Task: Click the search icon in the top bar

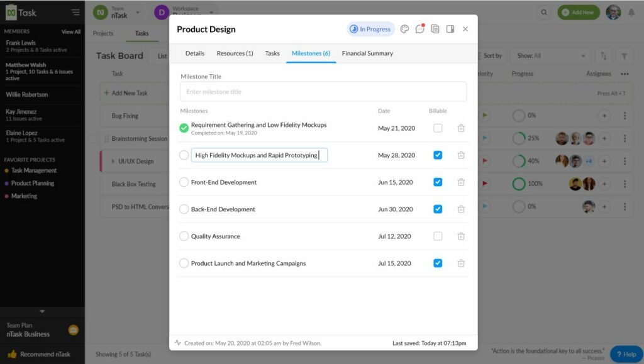Action: [543, 12]
